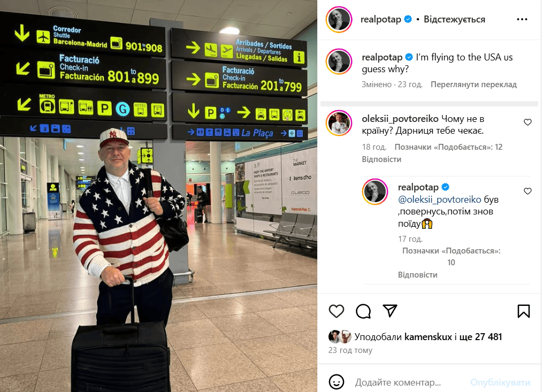The image size is (543, 392).
Task: Save the post with the bookmark icon
Action: click(524, 311)
